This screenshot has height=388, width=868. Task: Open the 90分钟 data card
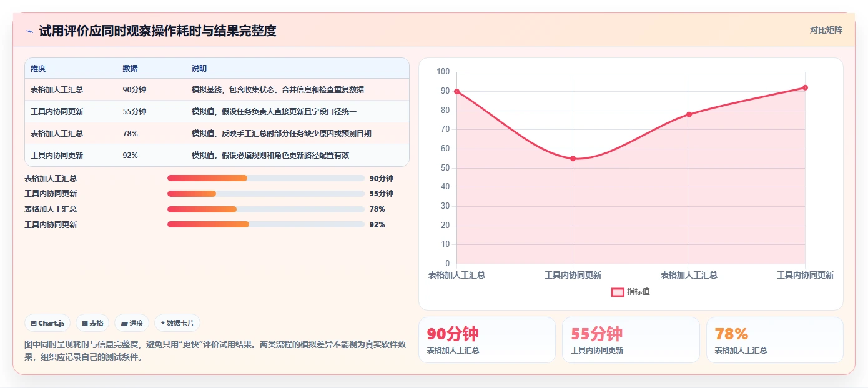click(x=486, y=340)
